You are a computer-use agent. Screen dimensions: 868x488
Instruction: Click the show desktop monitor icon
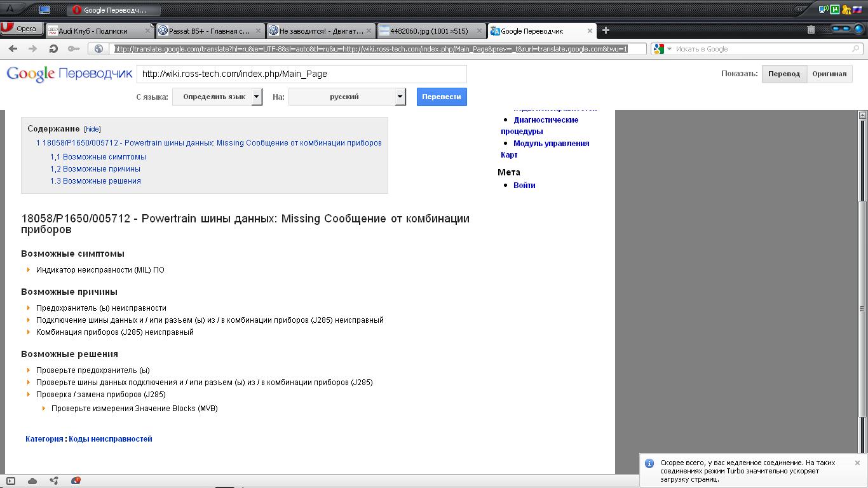point(44,10)
